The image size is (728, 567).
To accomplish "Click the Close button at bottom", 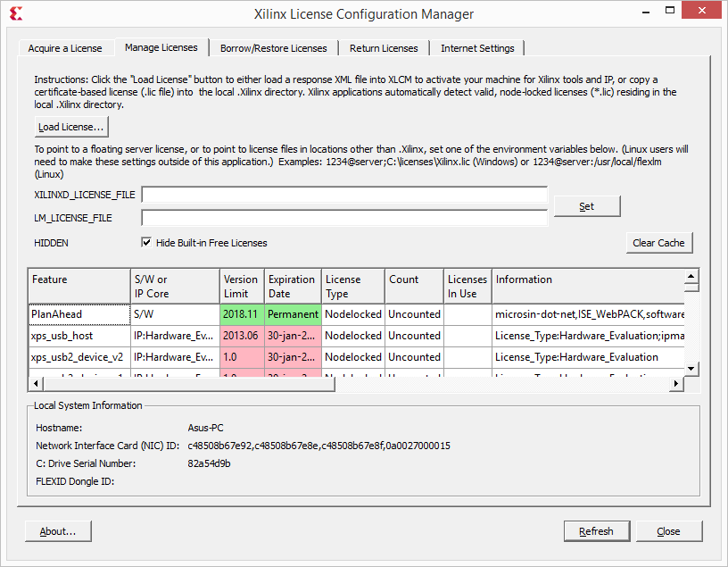I will click(x=668, y=531).
